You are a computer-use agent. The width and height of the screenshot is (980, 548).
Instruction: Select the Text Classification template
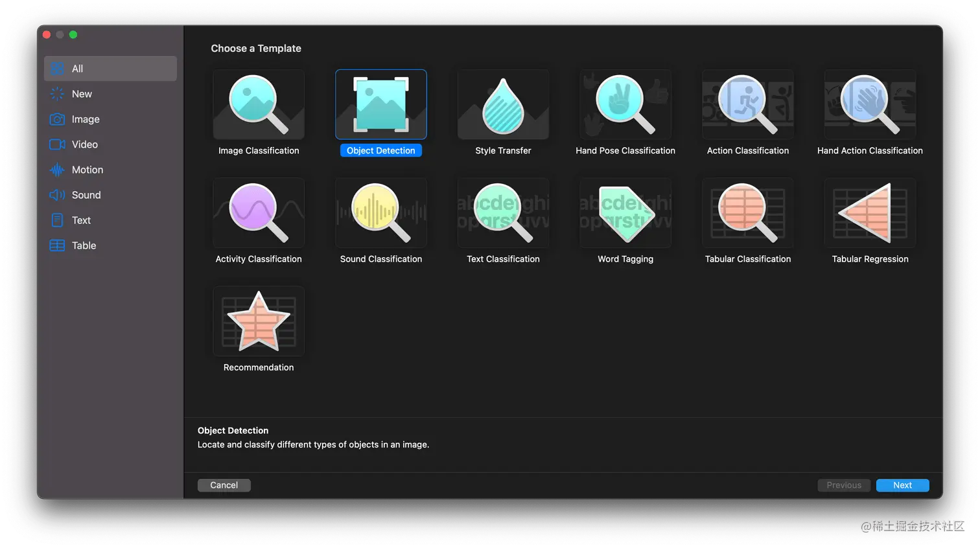503,212
